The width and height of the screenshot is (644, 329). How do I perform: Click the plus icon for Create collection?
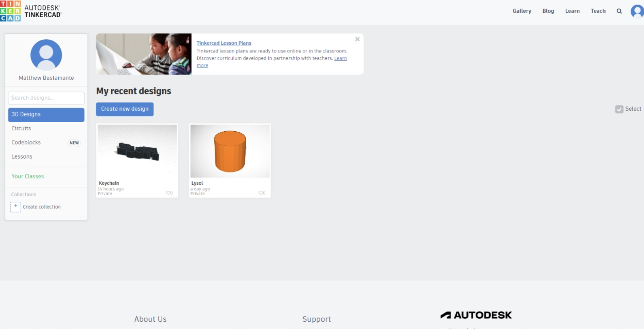(x=16, y=207)
